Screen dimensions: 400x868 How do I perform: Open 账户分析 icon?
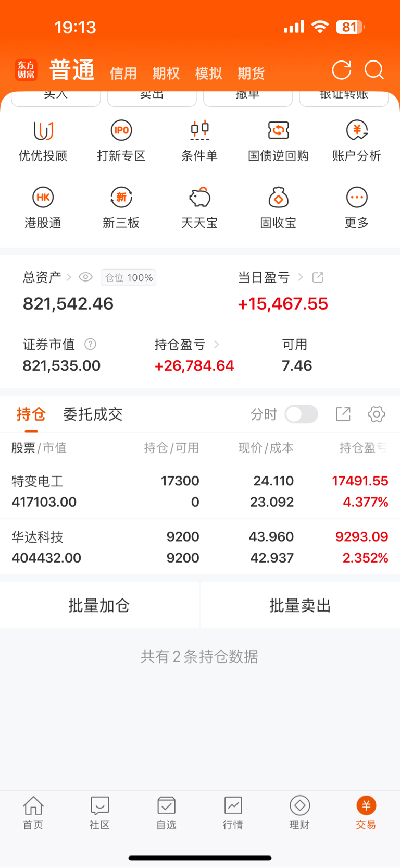coord(357,130)
